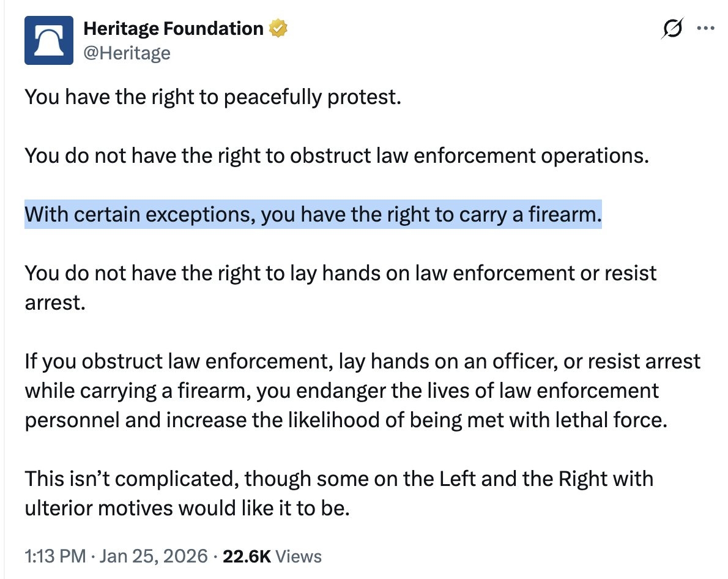Screen dimensions: 728x579
Task: Click the line about peacefully protesting
Action: (x=213, y=97)
